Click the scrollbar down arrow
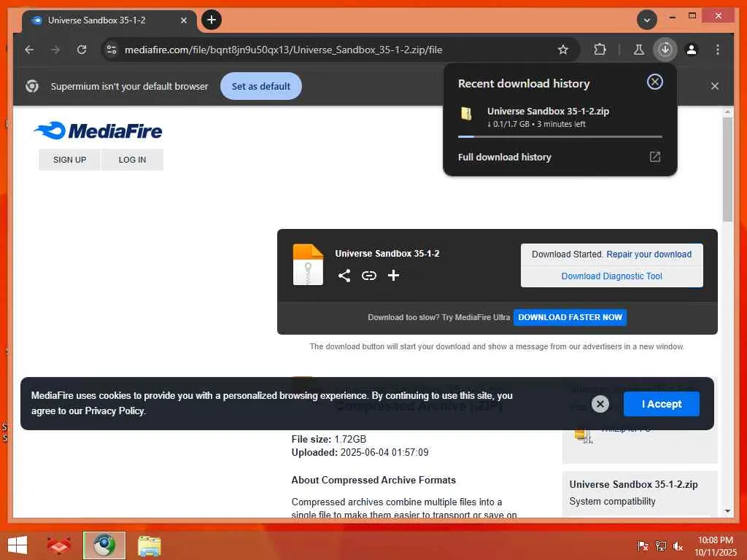Image resolution: width=747 pixels, height=560 pixels. pyautogui.click(x=727, y=511)
